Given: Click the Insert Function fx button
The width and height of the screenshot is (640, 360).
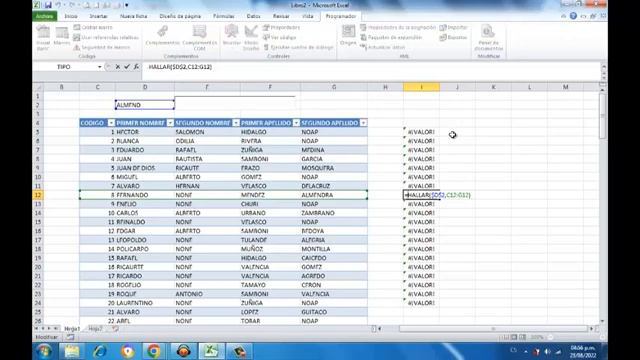Looking at the screenshot, I should tap(136, 67).
